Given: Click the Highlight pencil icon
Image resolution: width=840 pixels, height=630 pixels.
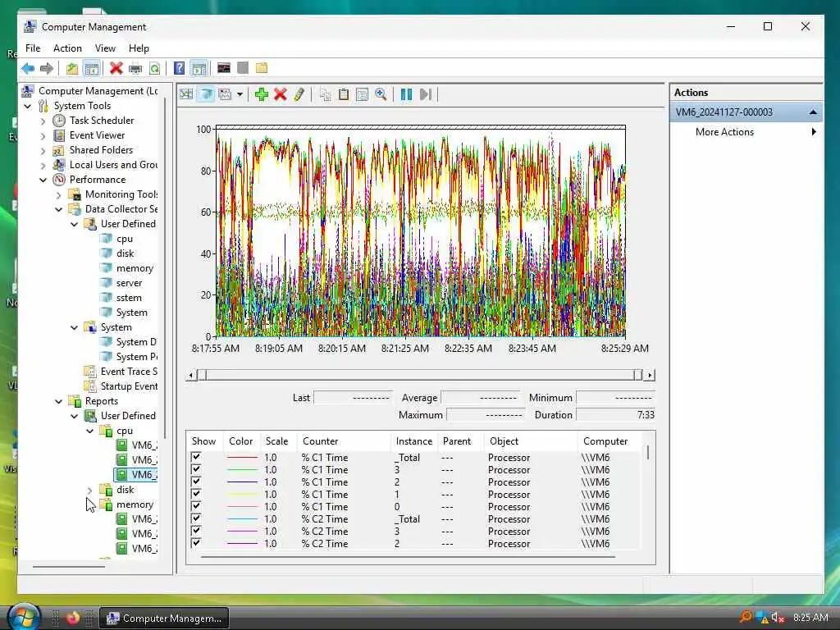Looking at the screenshot, I should coord(299,94).
